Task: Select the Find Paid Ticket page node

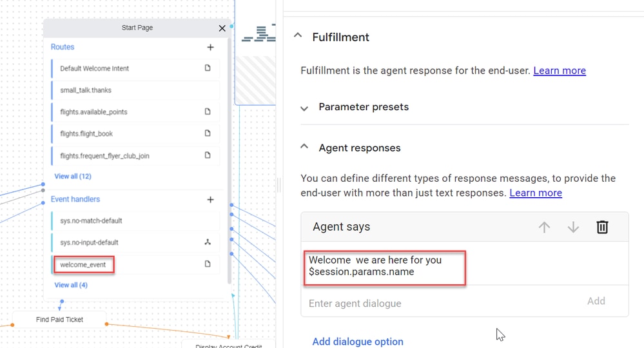Action: 59,319
